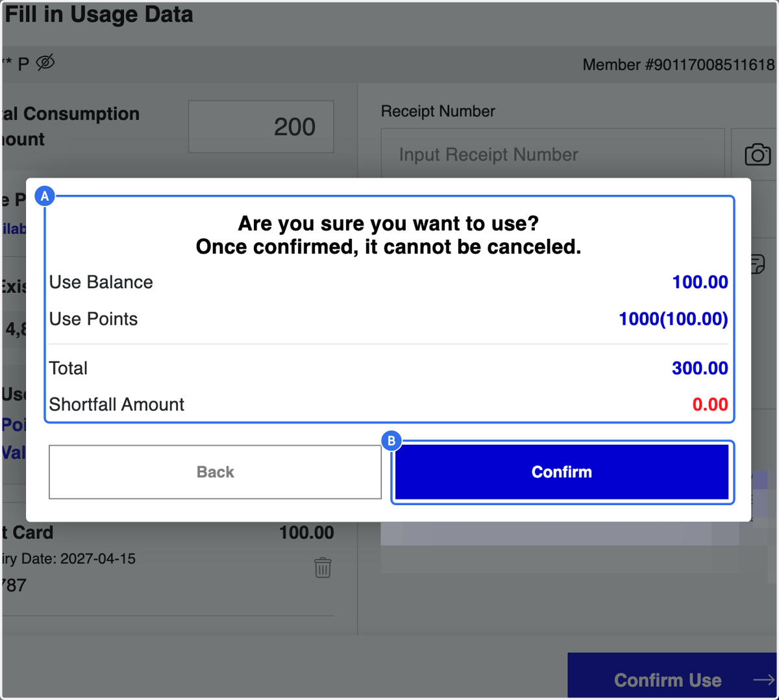Click the Input Receipt Number field
The width and height of the screenshot is (779, 700).
click(x=552, y=155)
